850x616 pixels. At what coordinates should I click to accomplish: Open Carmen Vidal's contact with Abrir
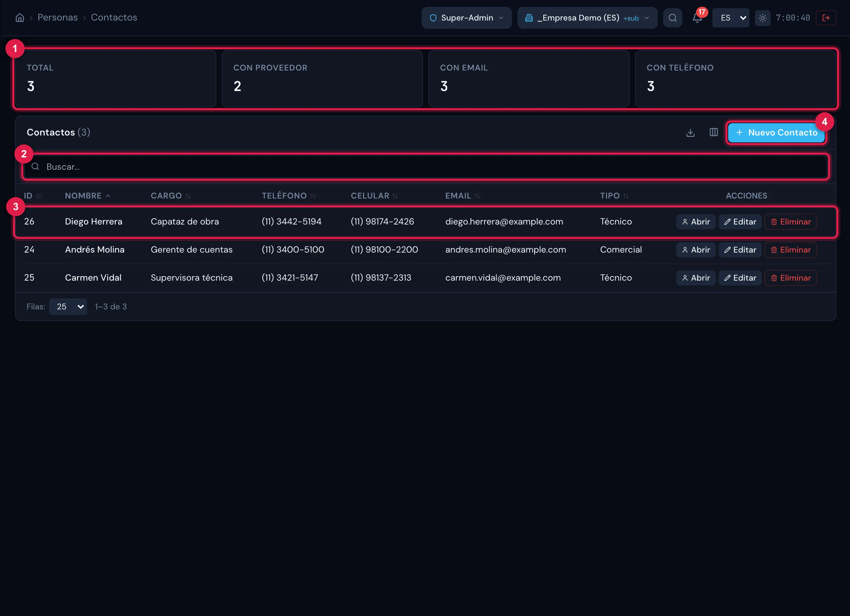tap(696, 278)
